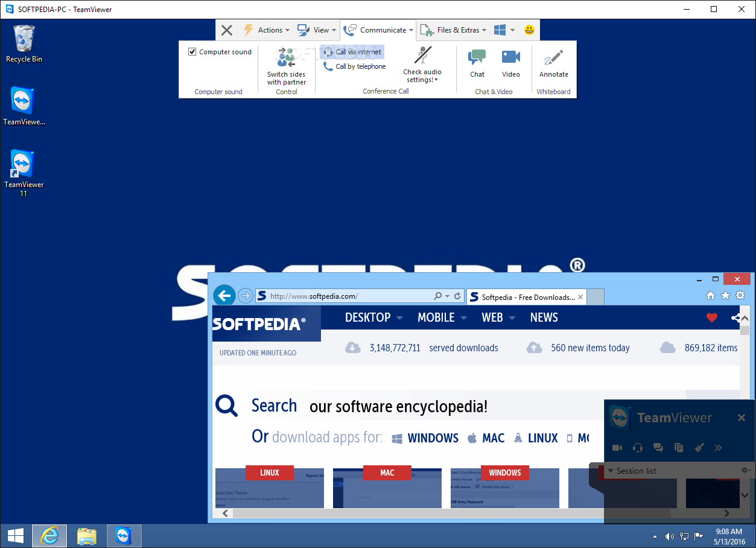Choose LINUX apps download link
The width and height of the screenshot is (756, 548).
(x=536, y=438)
